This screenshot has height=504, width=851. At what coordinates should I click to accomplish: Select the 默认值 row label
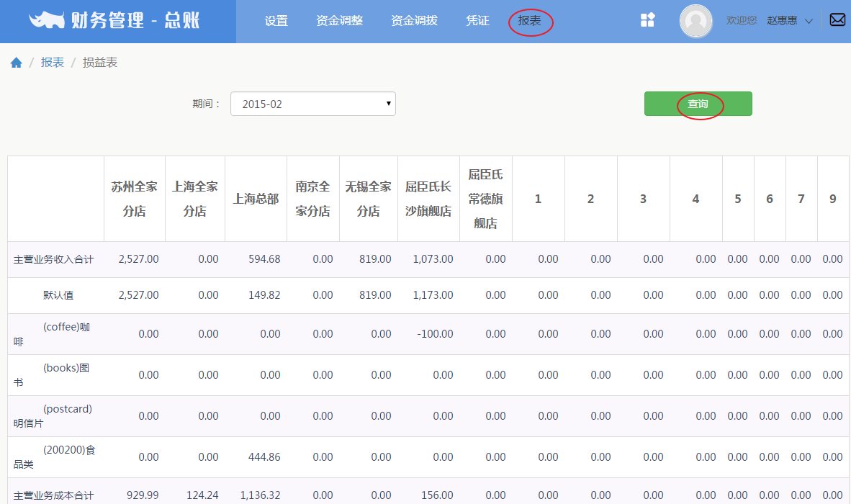point(58,295)
